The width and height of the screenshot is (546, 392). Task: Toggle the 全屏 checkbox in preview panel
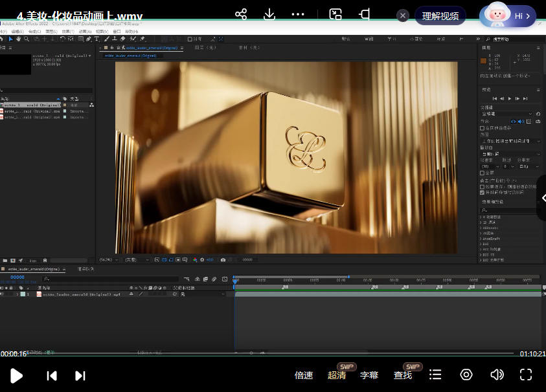pos(482,173)
